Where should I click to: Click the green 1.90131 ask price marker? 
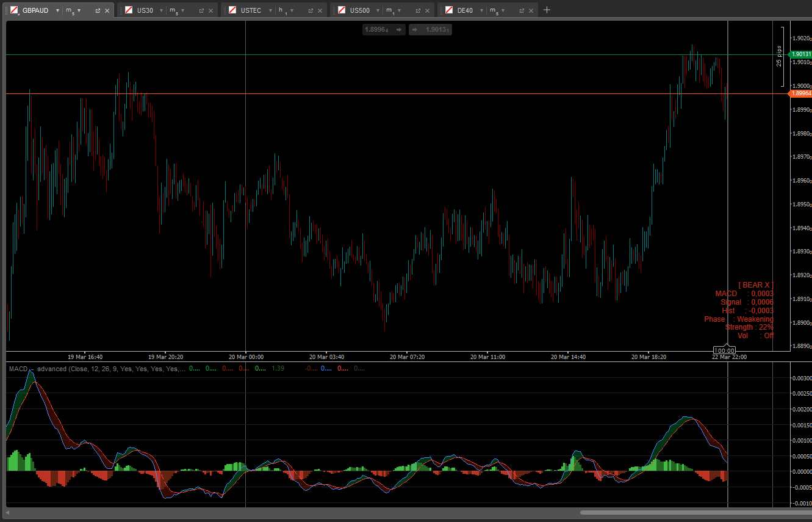[x=801, y=54]
